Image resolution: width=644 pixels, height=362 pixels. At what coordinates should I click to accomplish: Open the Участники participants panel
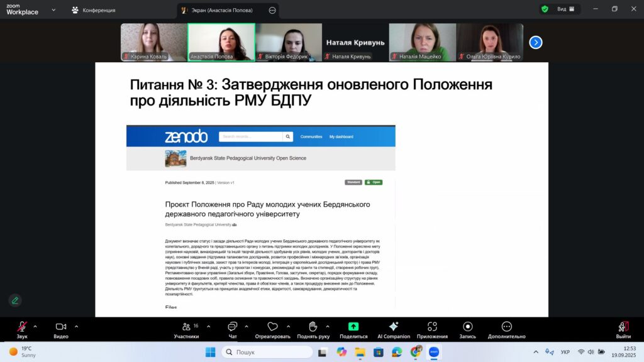pos(186,327)
